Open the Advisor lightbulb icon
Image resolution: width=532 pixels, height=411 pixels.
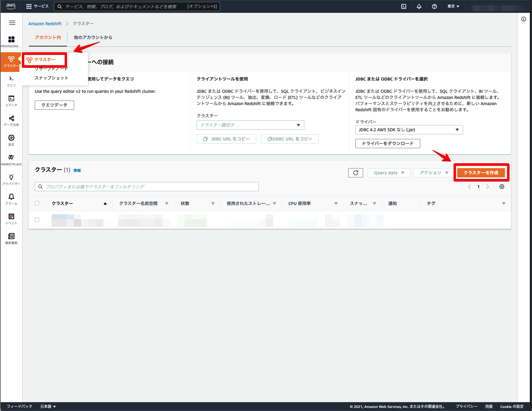11,180
